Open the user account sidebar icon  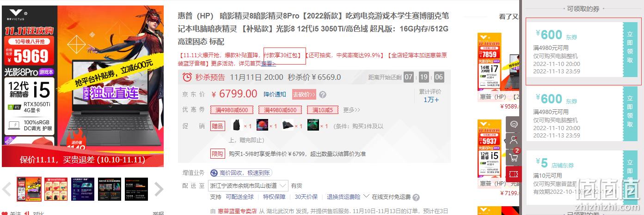click(x=514, y=140)
